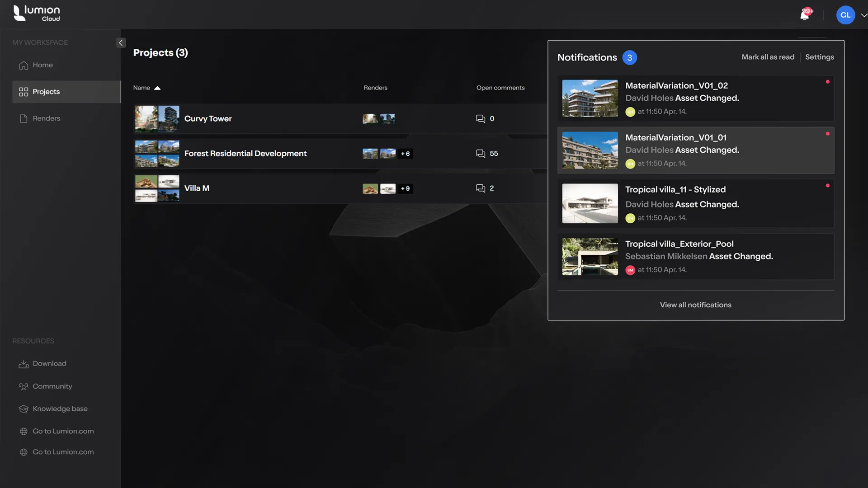Click the Knowledge base icon
The image size is (868, 488).
point(24,409)
